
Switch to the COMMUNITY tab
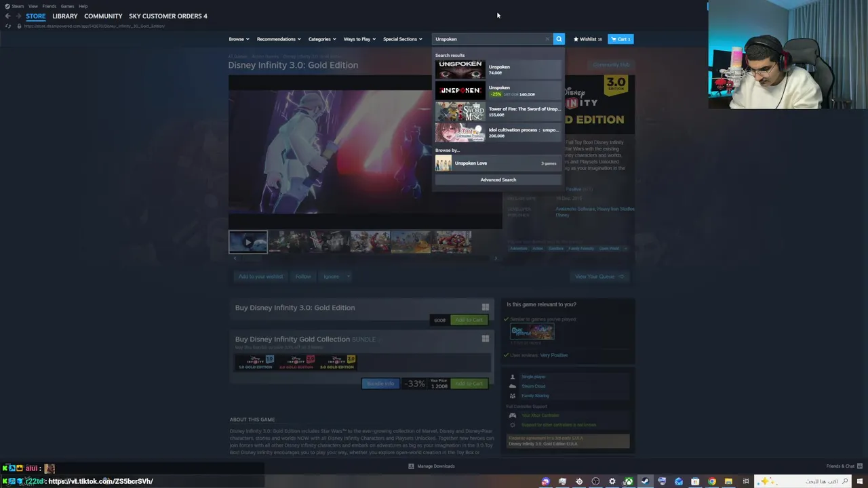103,16
